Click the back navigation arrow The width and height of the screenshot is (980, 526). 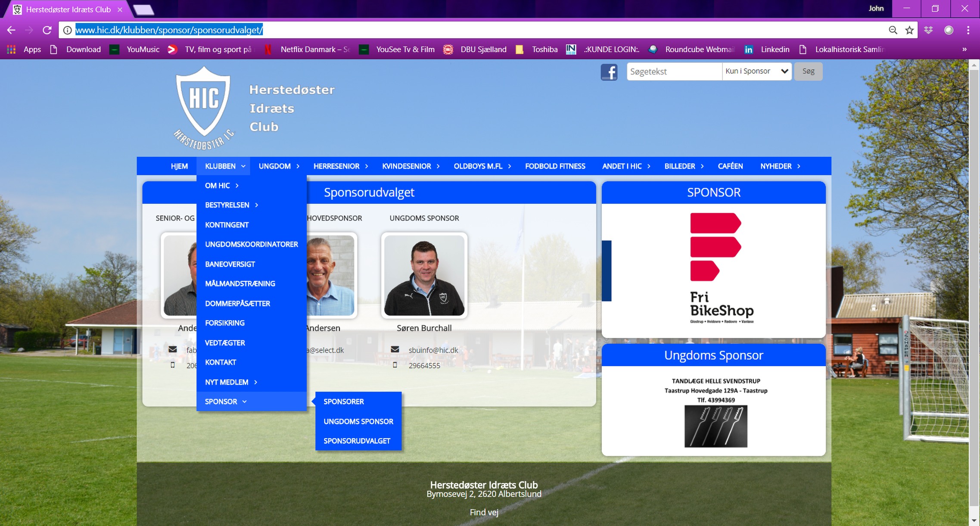pyautogui.click(x=12, y=30)
